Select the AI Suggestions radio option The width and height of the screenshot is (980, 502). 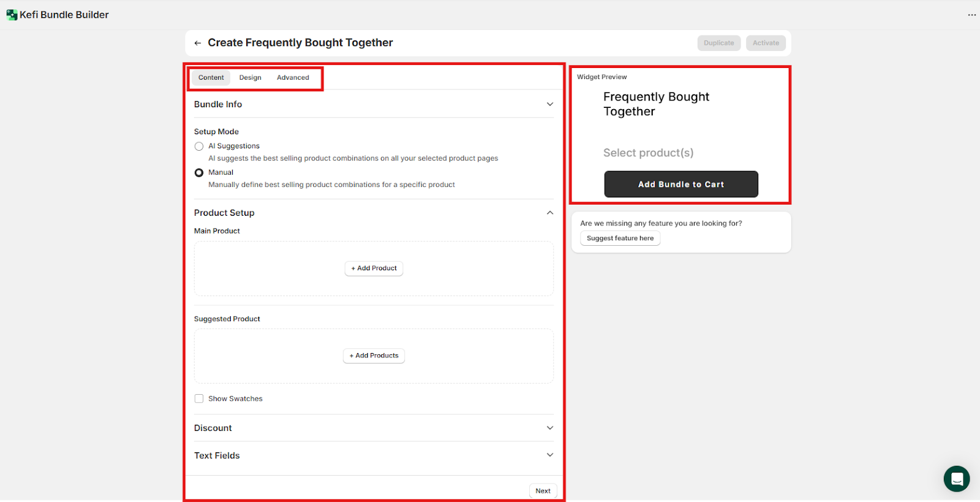tap(199, 146)
